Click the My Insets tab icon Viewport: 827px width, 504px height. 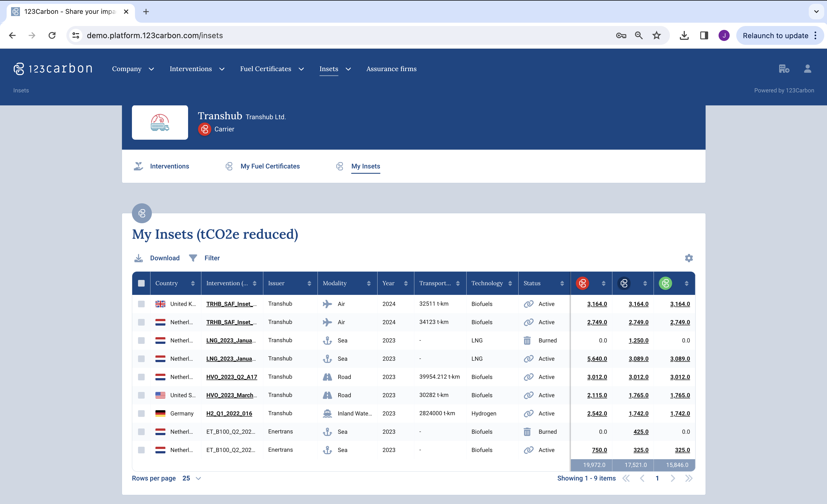pos(340,166)
